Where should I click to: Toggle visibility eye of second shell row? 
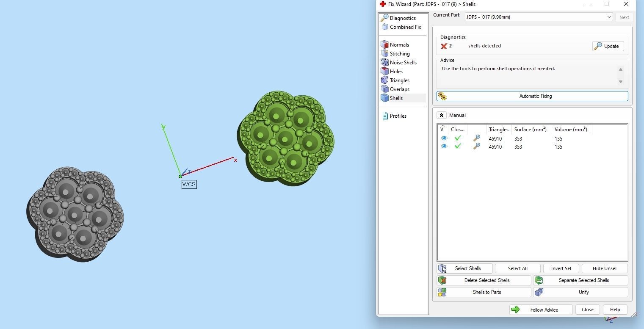point(444,146)
